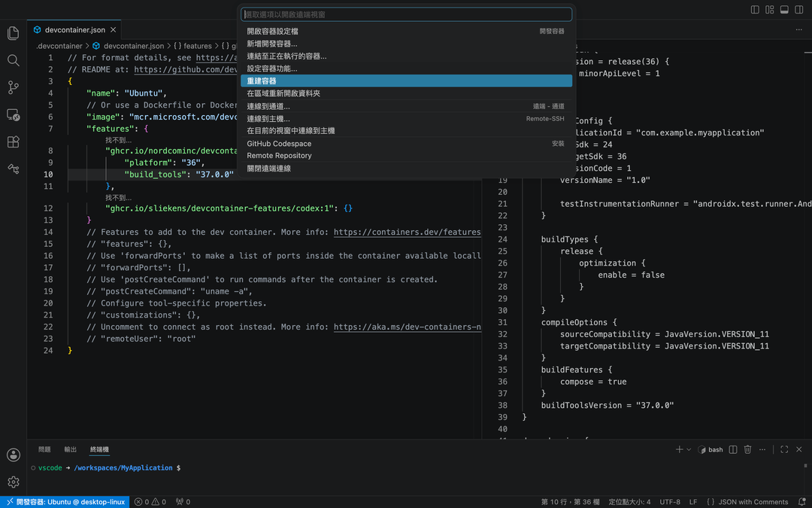Select GitHub Codespace install option
The height and width of the screenshot is (508, 812).
(x=407, y=144)
